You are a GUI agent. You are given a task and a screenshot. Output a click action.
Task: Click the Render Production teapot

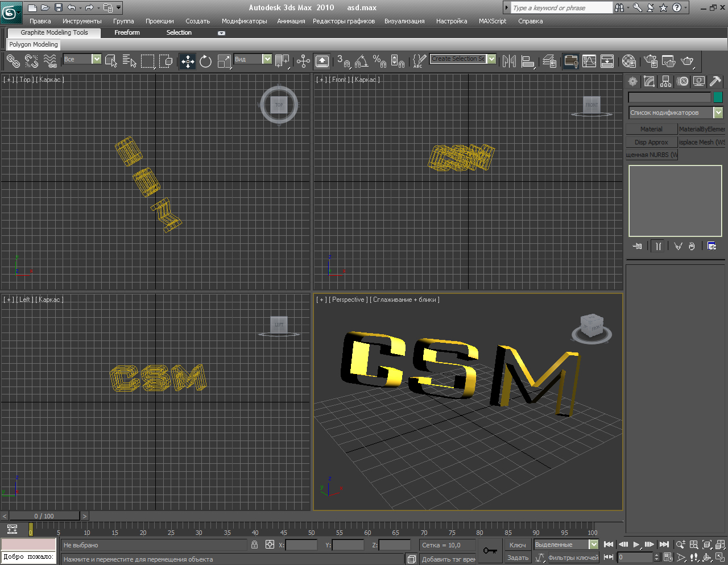point(687,61)
